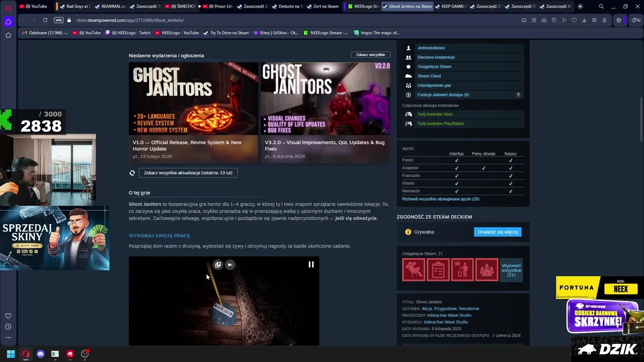Viewport: 644px width, 362px height.
Task: Open the Imgur bookmark
Action: tap(376, 33)
